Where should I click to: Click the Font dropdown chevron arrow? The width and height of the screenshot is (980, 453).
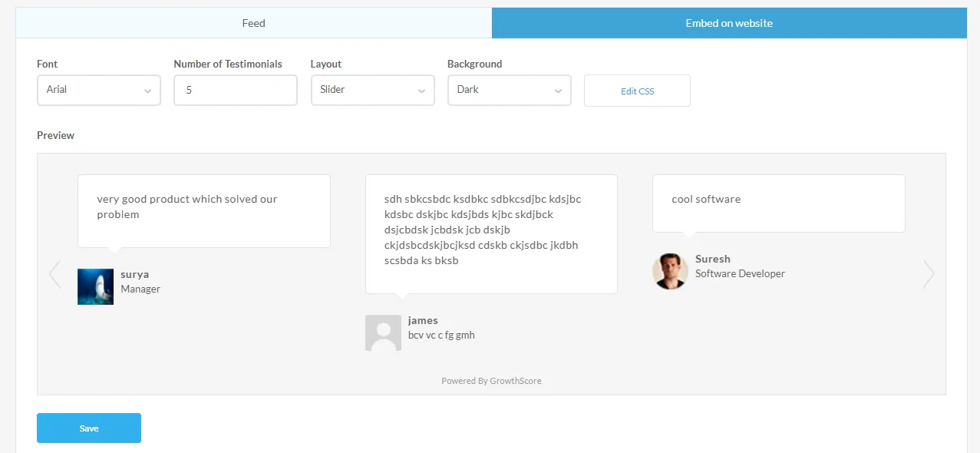pyautogui.click(x=147, y=91)
